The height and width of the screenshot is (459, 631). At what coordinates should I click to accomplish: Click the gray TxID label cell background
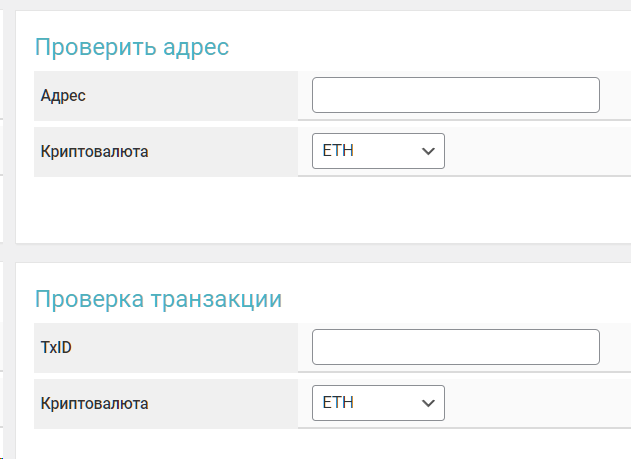click(200, 348)
